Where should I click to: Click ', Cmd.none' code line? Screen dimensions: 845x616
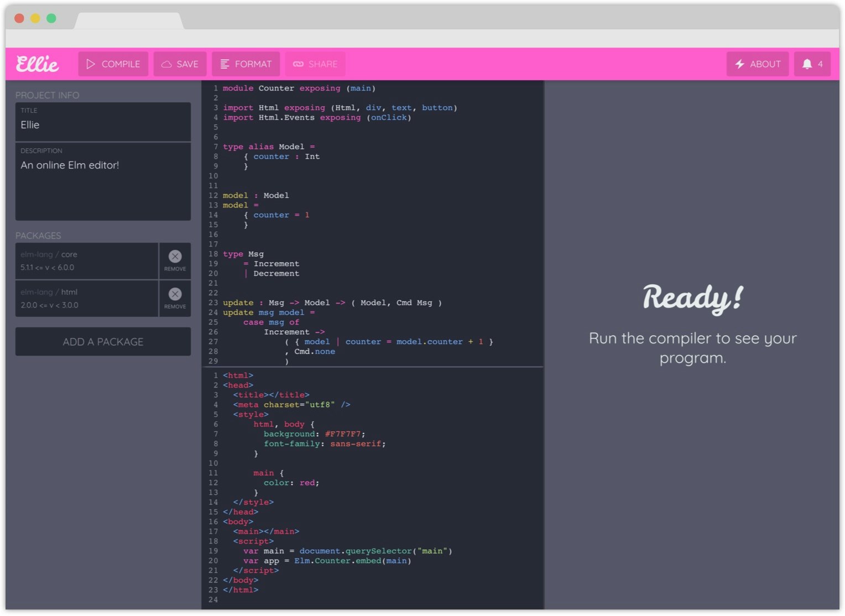[310, 352]
